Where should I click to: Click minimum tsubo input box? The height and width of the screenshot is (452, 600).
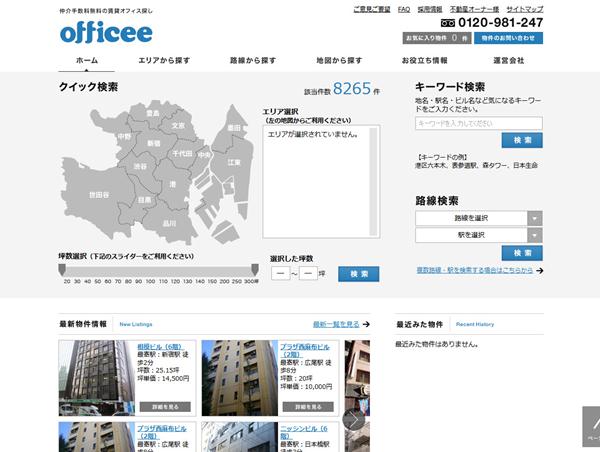click(280, 273)
